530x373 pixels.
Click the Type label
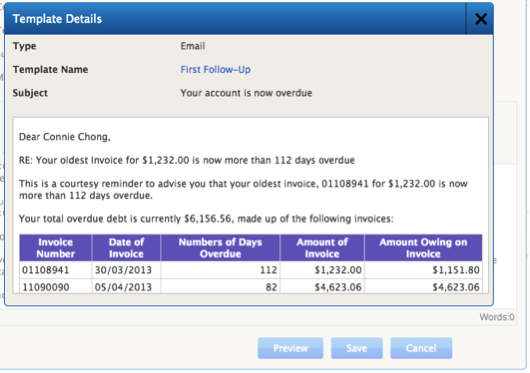click(x=24, y=46)
